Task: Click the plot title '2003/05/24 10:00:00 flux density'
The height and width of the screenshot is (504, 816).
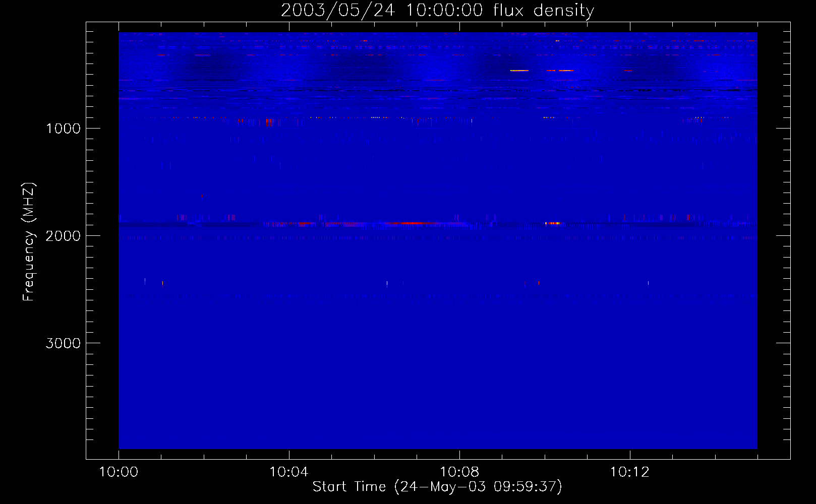Action: [437, 10]
